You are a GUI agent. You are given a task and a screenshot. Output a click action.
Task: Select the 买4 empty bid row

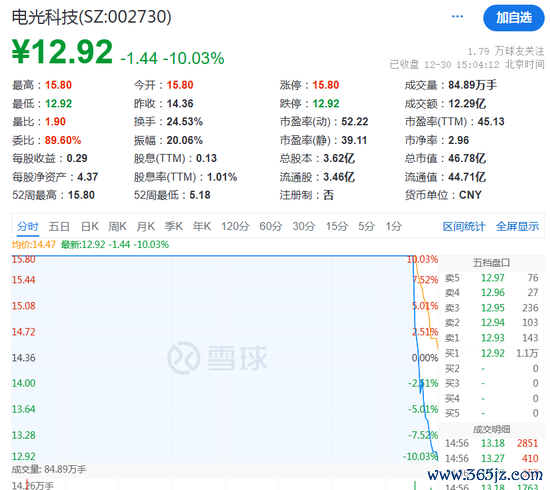(x=491, y=398)
